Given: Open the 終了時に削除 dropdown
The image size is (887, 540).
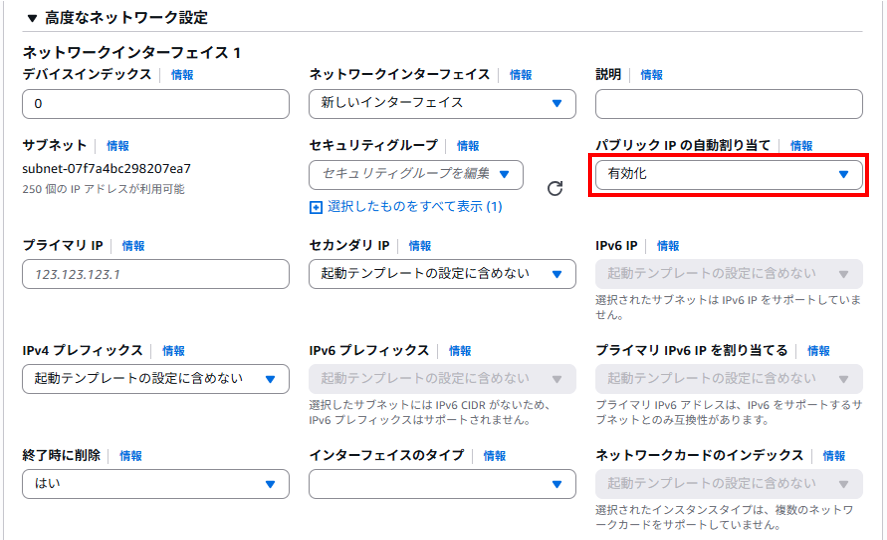Looking at the screenshot, I should (x=156, y=484).
